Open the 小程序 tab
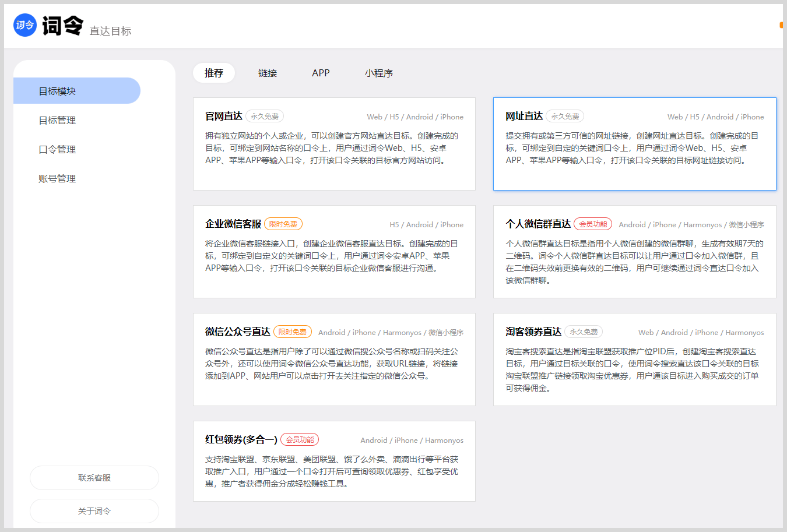Image resolution: width=787 pixels, height=532 pixels. [379, 73]
